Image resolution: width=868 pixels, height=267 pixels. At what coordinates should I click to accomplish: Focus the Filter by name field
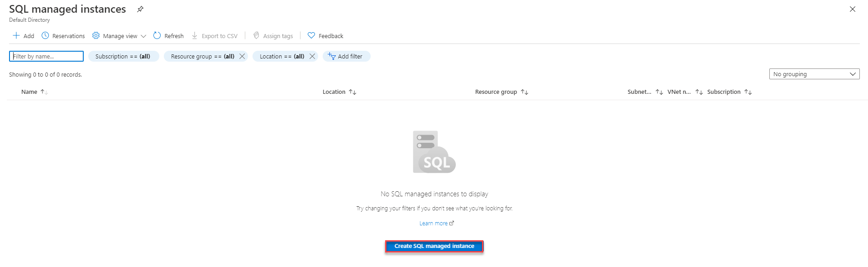[x=46, y=56]
